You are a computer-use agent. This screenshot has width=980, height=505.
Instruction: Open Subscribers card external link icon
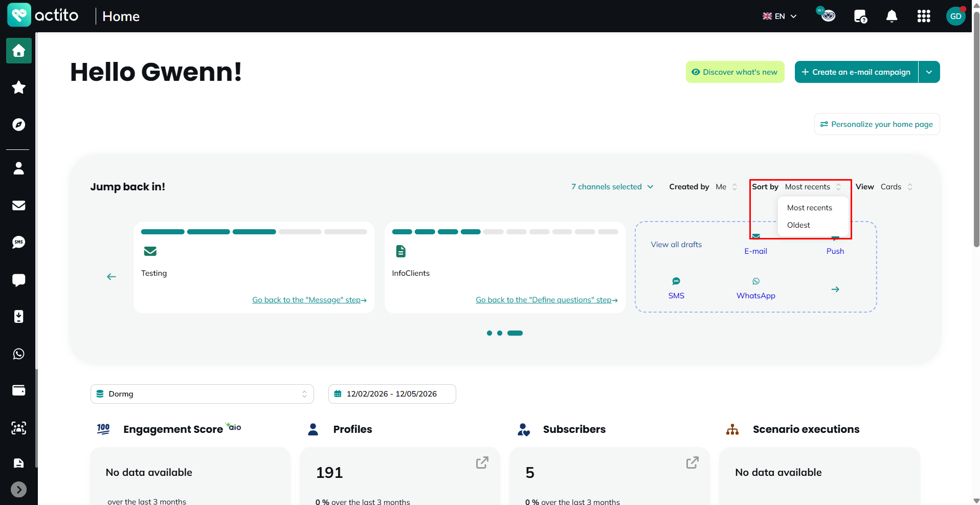point(692,463)
